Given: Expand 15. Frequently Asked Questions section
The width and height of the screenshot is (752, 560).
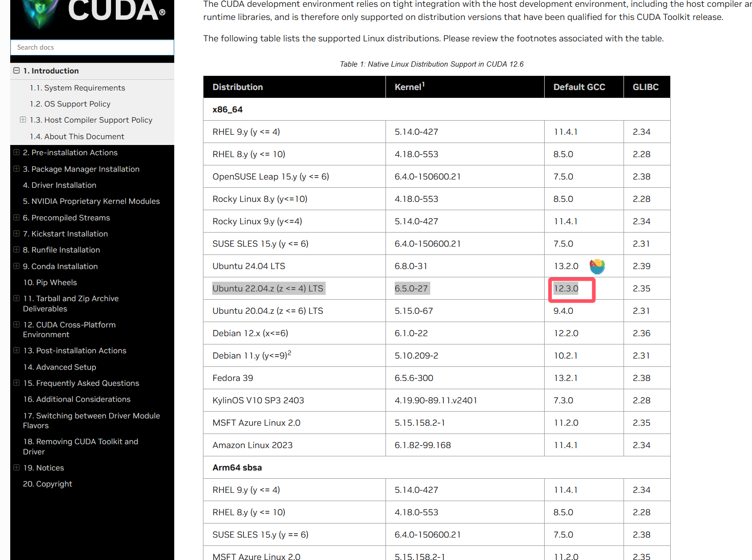Looking at the screenshot, I should click(x=17, y=383).
